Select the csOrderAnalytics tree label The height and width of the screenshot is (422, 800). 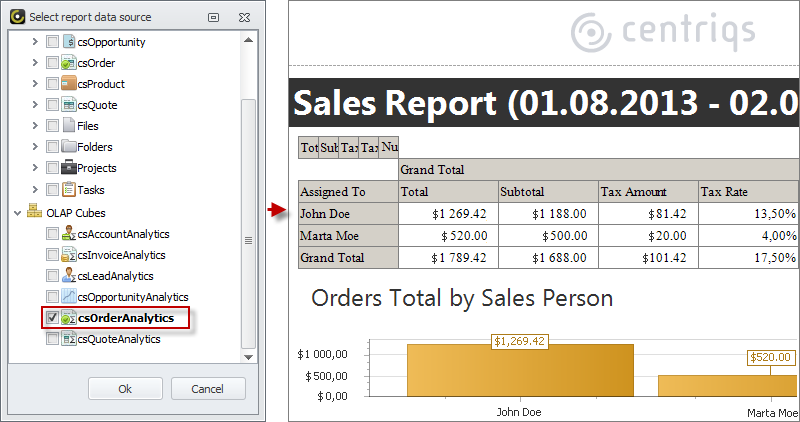click(126, 318)
